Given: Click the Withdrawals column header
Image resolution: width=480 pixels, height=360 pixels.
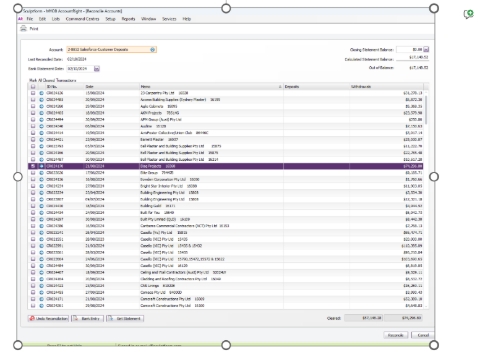Looking at the screenshot, I should tap(387, 87).
